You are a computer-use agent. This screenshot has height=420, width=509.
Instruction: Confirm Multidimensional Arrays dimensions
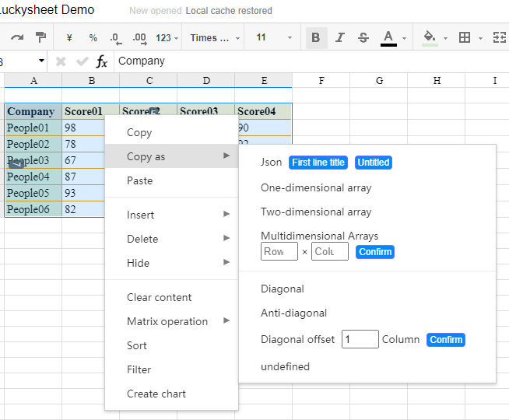tap(375, 252)
